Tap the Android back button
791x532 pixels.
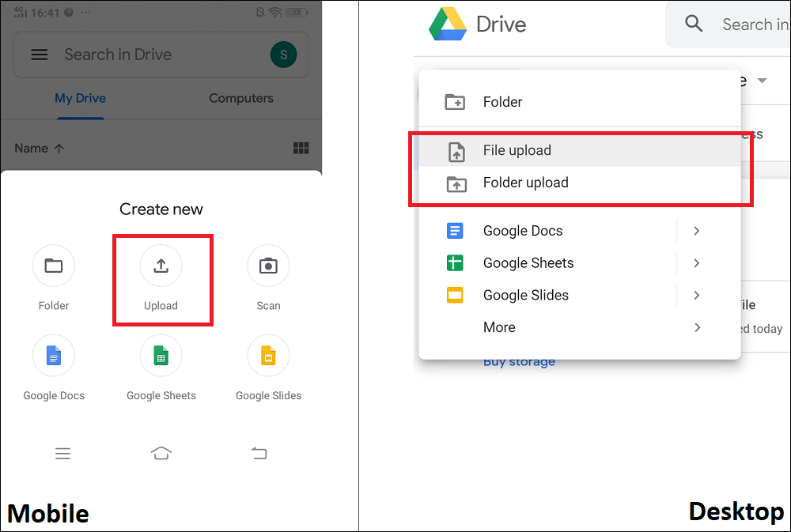(259, 453)
